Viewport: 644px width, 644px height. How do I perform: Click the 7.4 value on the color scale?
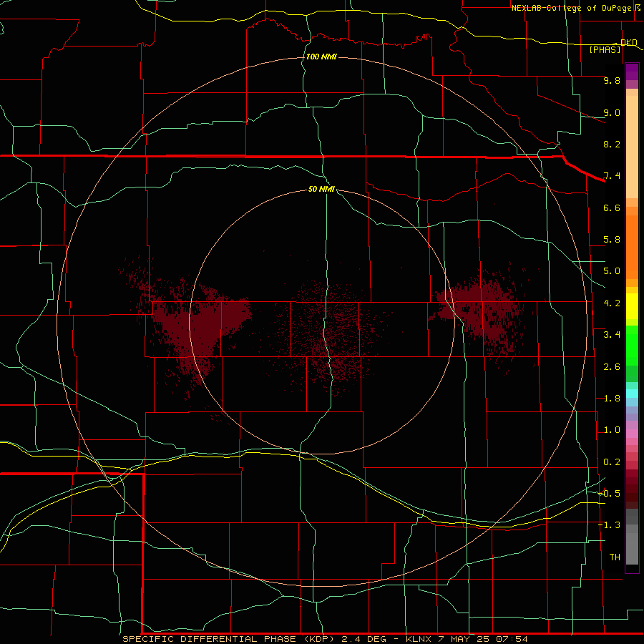pos(612,176)
